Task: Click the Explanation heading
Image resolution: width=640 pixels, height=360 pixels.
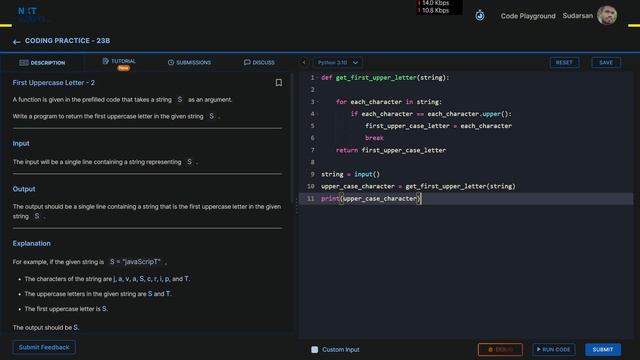Action: pyautogui.click(x=31, y=243)
